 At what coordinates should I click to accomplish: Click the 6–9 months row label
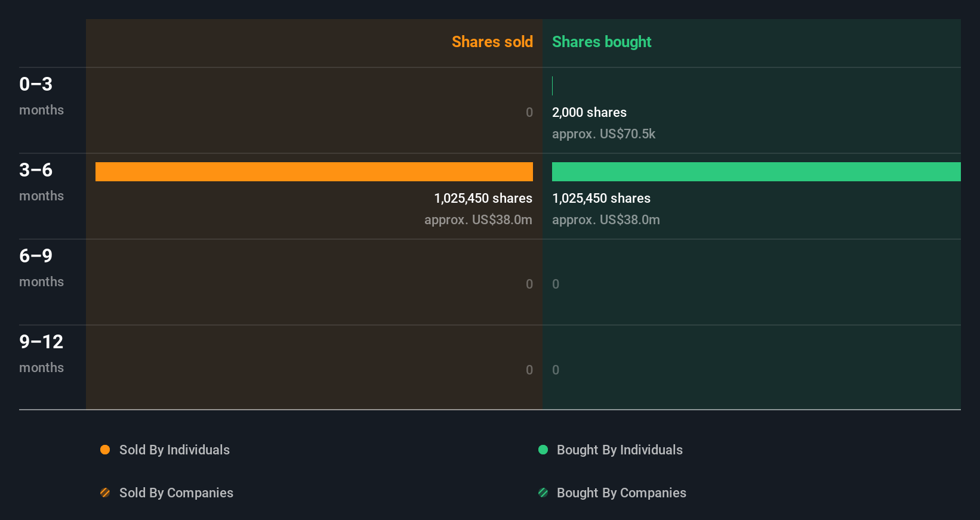pos(41,267)
